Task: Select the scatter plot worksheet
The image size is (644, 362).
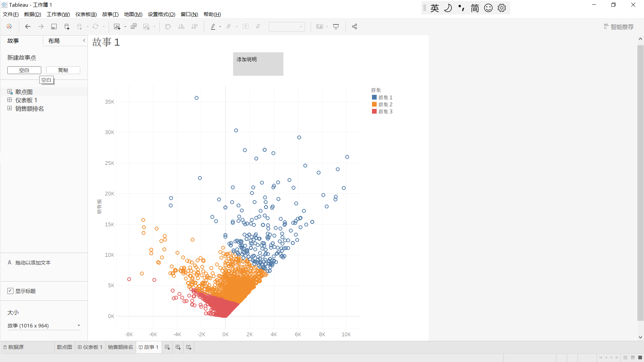Action: point(64,347)
